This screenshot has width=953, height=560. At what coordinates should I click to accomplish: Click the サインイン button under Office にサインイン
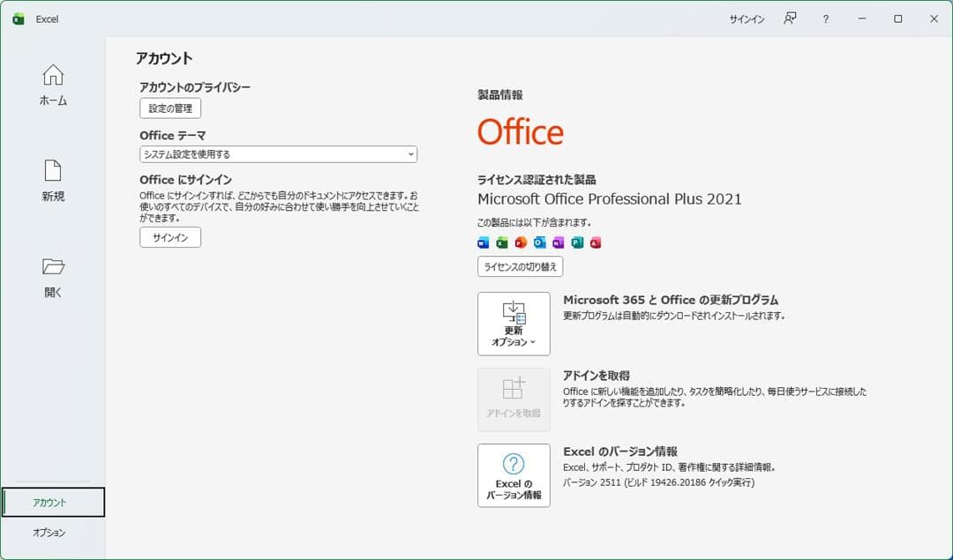coord(169,236)
